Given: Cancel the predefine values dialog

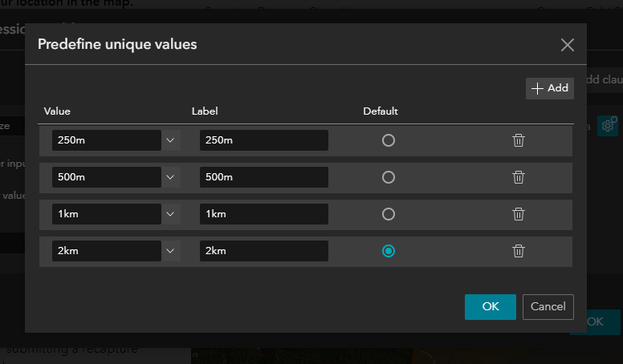Looking at the screenshot, I should [x=548, y=306].
